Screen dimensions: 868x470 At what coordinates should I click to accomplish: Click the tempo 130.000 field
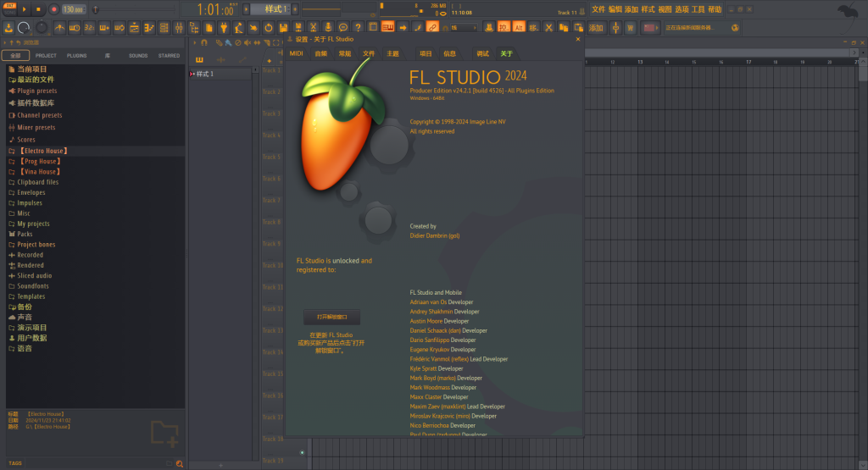pos(73,9)
